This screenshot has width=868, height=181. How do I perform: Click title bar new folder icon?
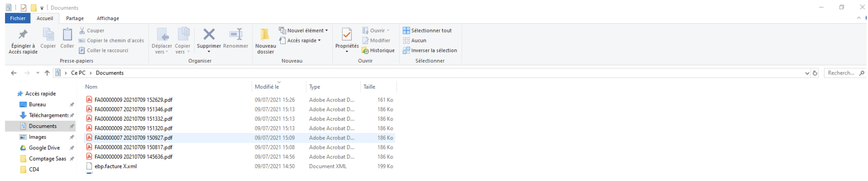34,8
